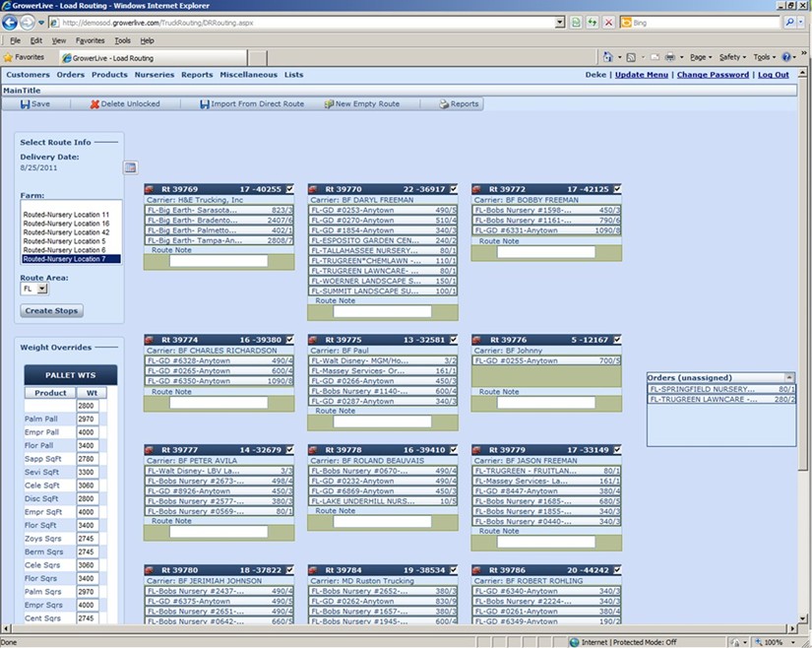Screen dimensions: 812x648
Task: Click the Change Password link
Action: click(713, 75)
